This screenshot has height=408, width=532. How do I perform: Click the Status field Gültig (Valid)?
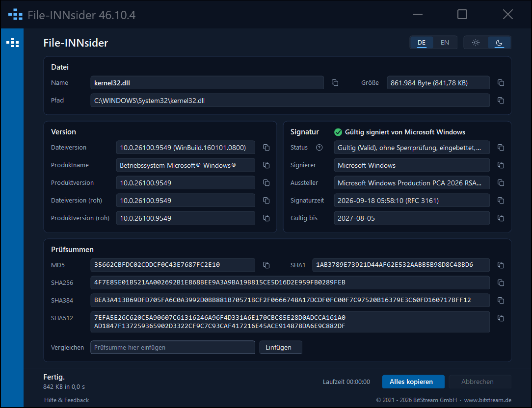pyautogui.click(x=412, y=148)
